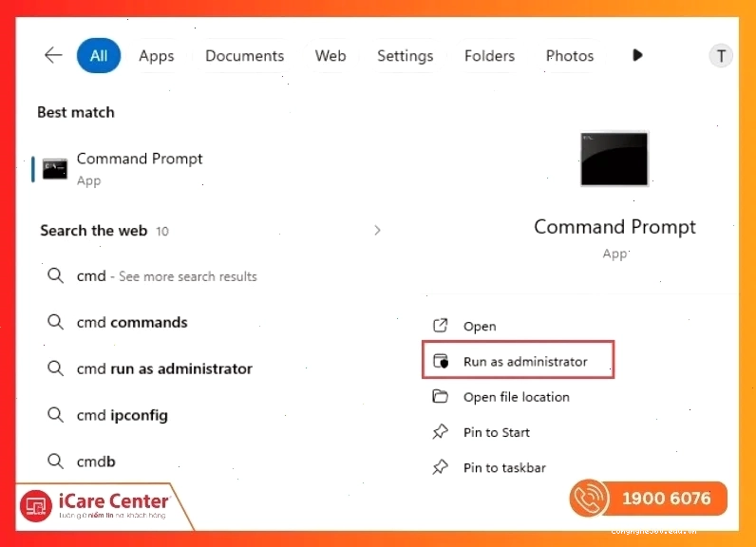This screenshot has height=547, width=756.
Task: Click the Open external-link icon
Action: [x=440, y=326]
